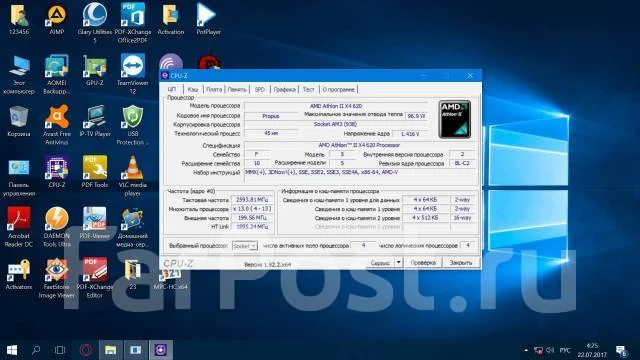Open the О программе tab
The image size is (640, 360).
[x=338, y=89]
